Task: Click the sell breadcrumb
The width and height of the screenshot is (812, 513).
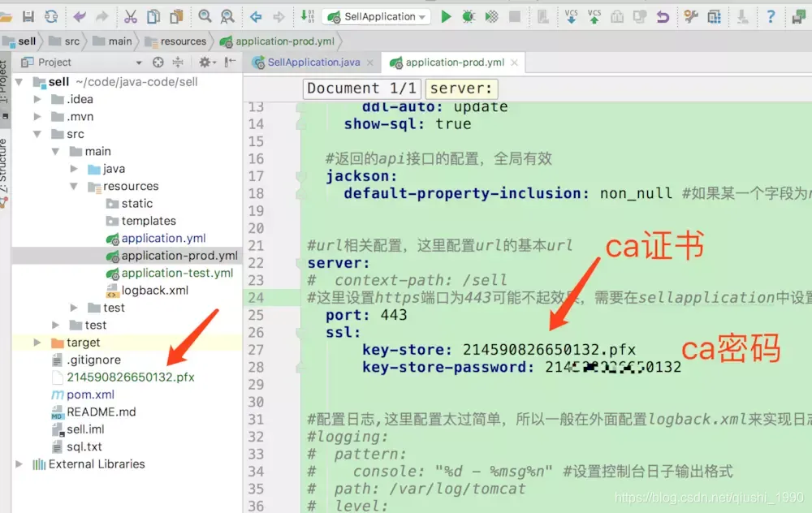Action: click(x=20, y=41)
